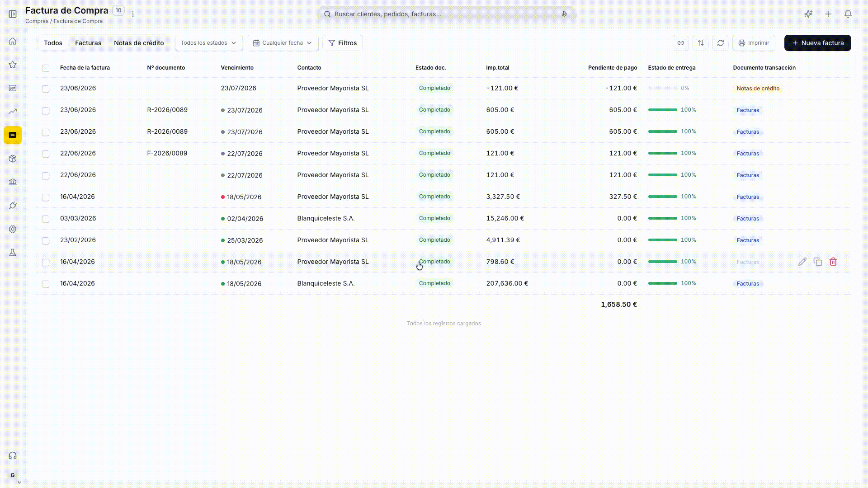
Task: Show the Todos tab
Action: tap(53, 43)
